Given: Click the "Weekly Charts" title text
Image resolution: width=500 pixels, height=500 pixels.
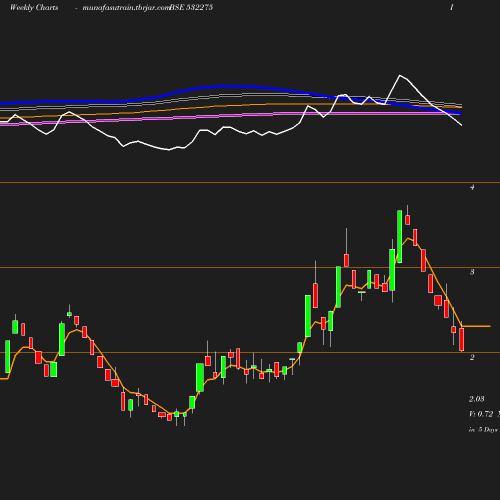Looking at the screenshot, I should coord(34,7).
